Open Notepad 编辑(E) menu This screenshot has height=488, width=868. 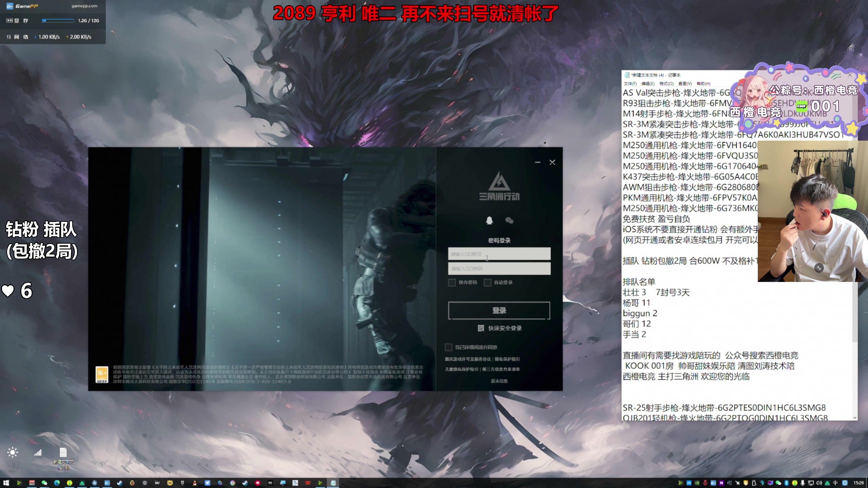pyautogui.click(x=648, y=84)
